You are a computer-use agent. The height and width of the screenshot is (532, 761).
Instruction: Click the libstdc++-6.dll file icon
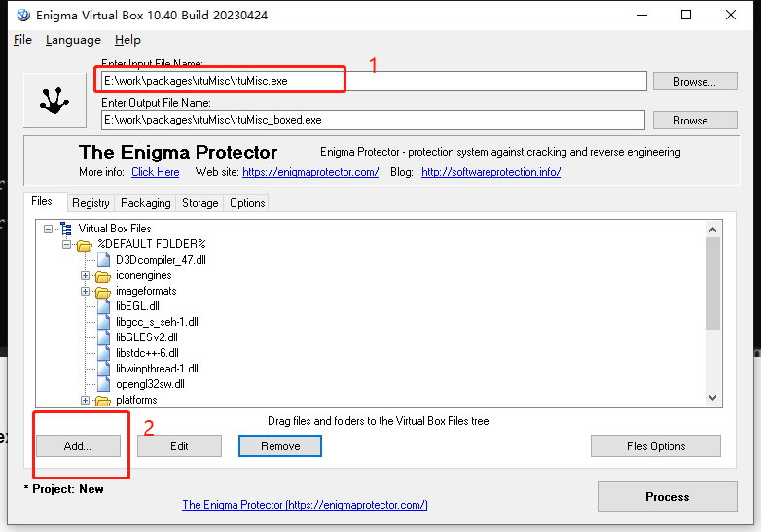point(103,353)
